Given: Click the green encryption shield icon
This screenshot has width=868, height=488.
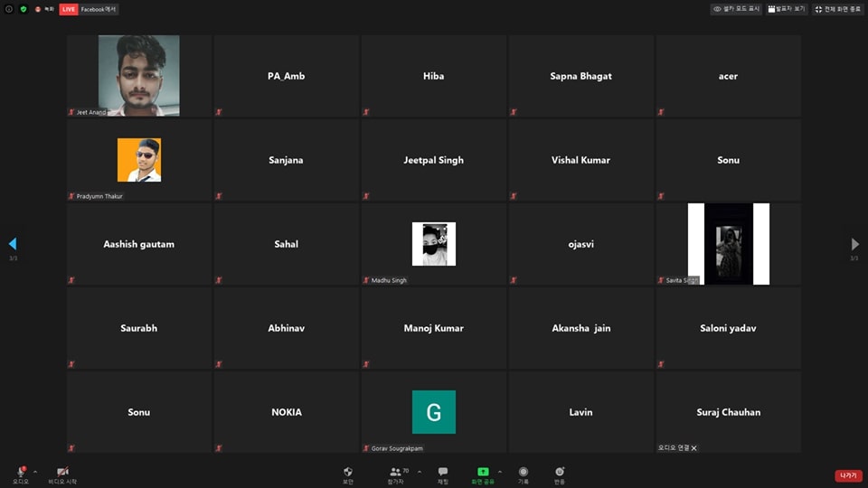Looking at the screenshot, I should [x=24, y=9].
